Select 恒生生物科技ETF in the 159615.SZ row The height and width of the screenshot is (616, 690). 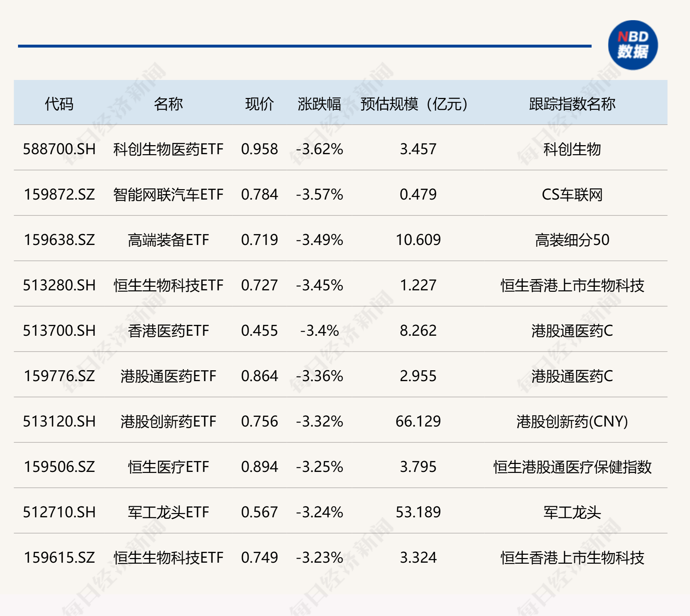(168, 558)
